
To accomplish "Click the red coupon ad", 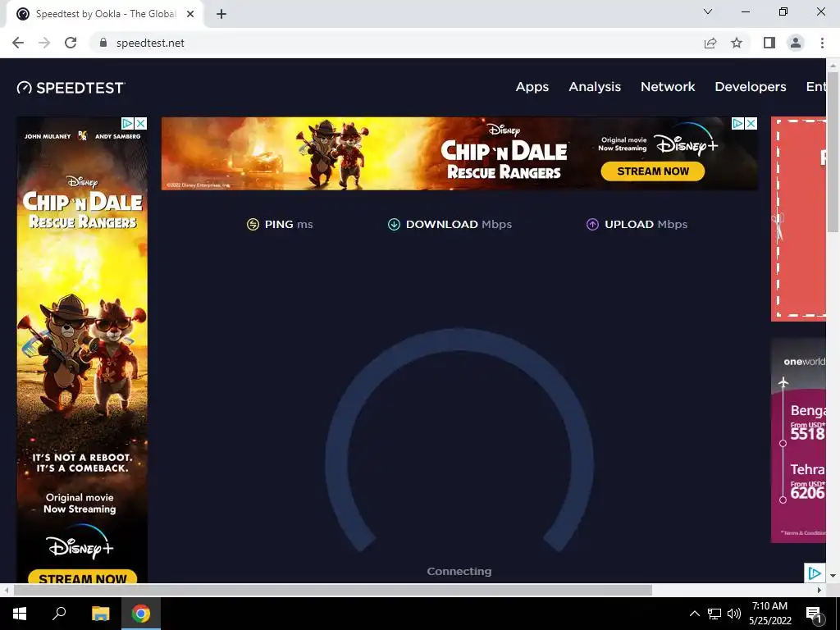I will coord(798,219).
